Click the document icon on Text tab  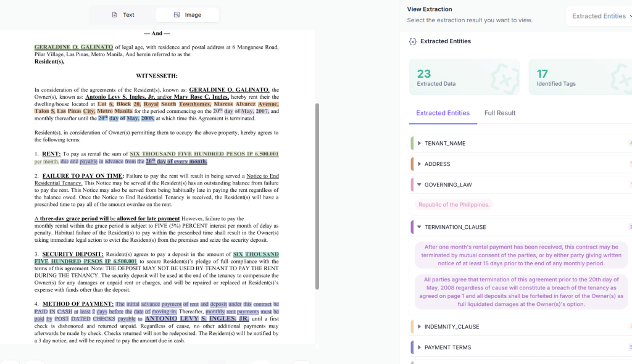point(114,15)
